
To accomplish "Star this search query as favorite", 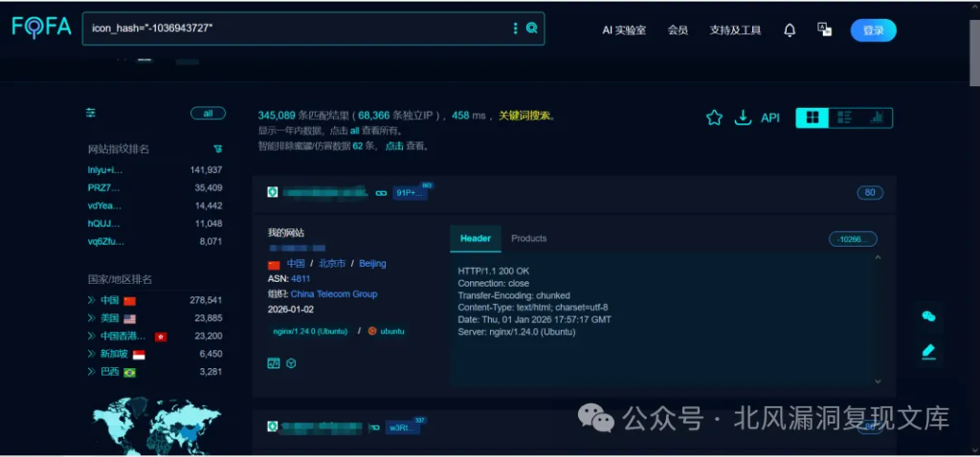I will pyautogui.click(x=714, y=118).
